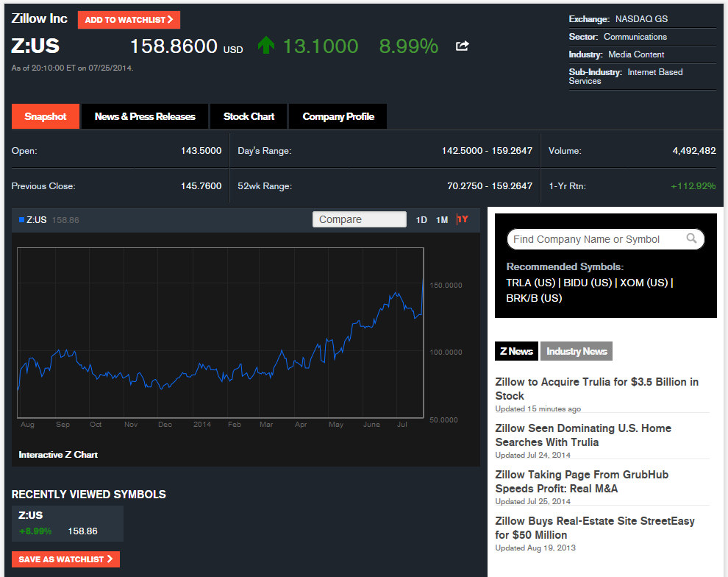Add Zillow Inc to watchlist
This screenshot has width=728, height=577.
(129, 20)
